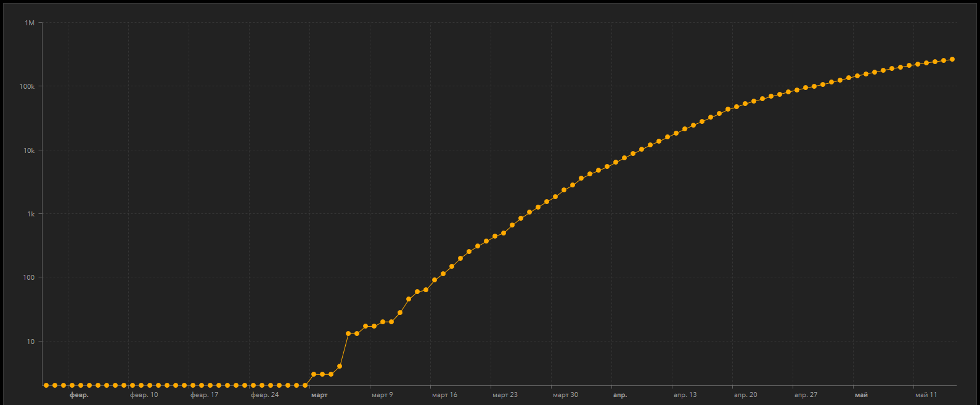This screenshot has height=405, width=980.
Task: Select the март 23 date label
Action: [505, 395]
